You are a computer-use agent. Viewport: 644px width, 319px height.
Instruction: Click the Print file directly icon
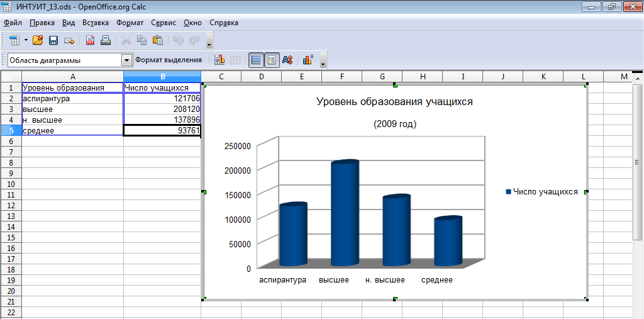pos(106,40)
